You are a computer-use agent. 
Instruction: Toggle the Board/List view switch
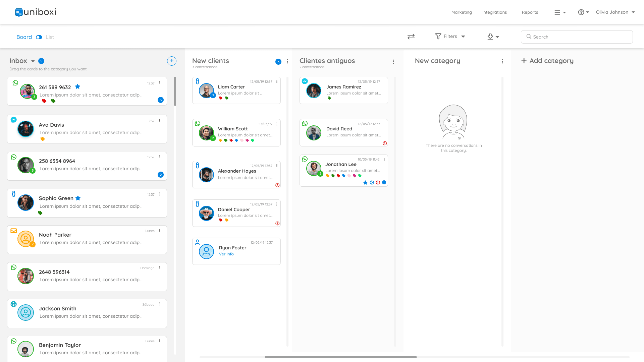(x=39, y=37)
